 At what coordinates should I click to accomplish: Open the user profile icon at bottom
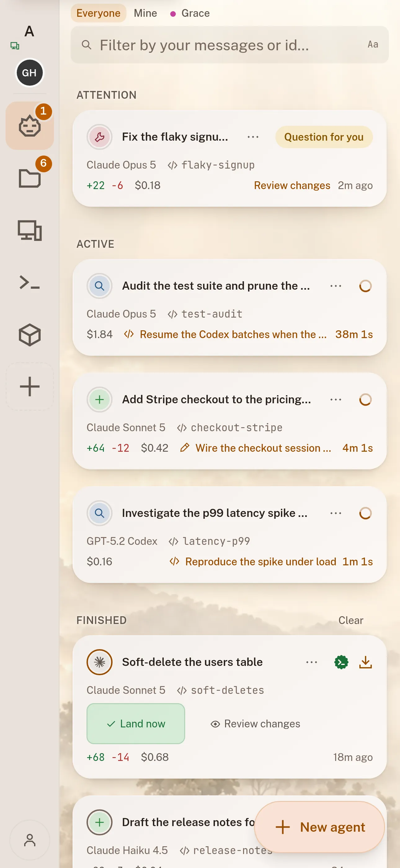tap(30, 840)
